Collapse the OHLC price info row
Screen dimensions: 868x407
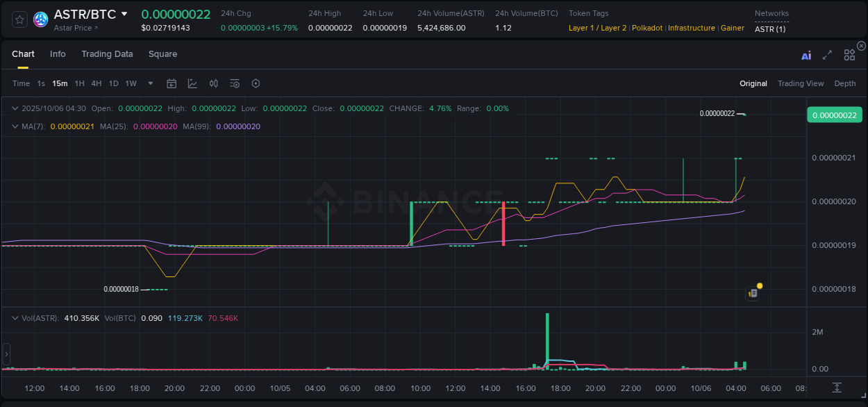[15, 108]
